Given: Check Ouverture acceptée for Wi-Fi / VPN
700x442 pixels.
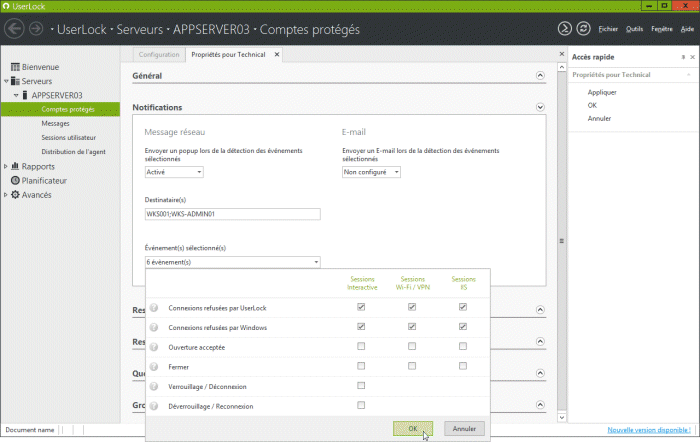Looking at the screenshot, I should coord(412,346).
